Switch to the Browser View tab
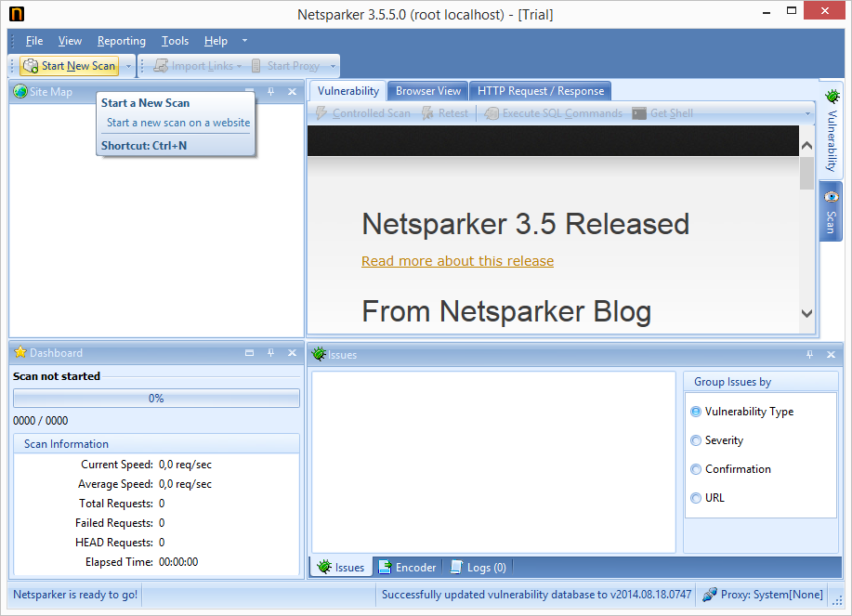This screenshot has width=852, height=616. [428, 91]
